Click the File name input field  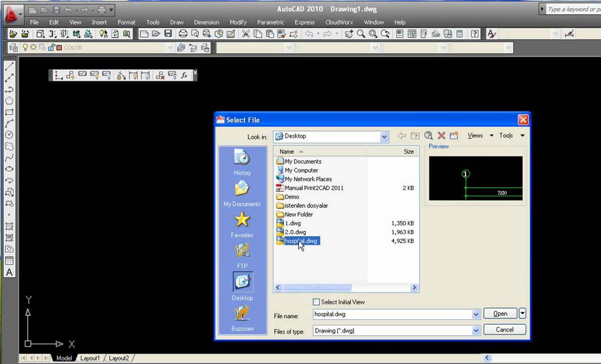tap(393, 314)
